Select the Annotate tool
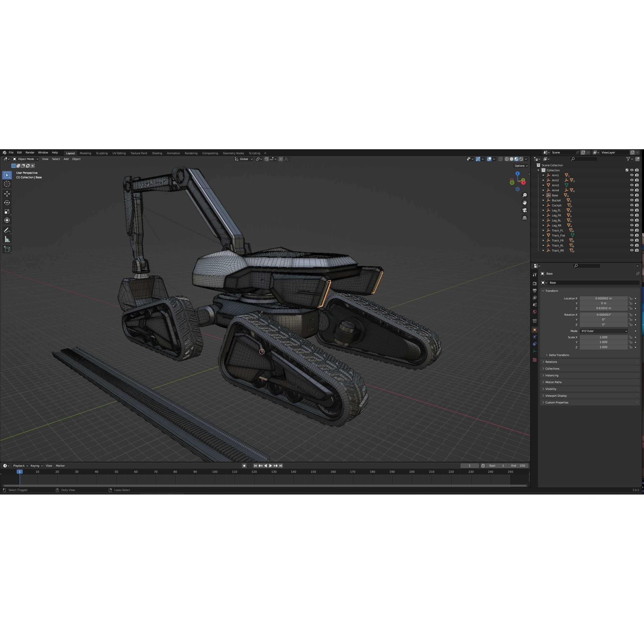Image resolution: width=644 pixels, height=644 pixels. point(7,230)
